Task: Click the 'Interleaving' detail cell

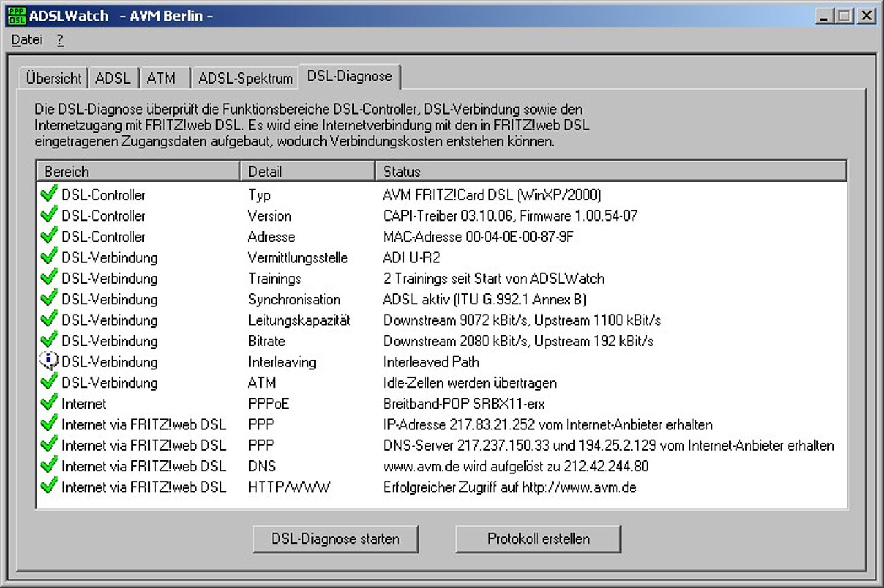Action: tap(282, 362)
